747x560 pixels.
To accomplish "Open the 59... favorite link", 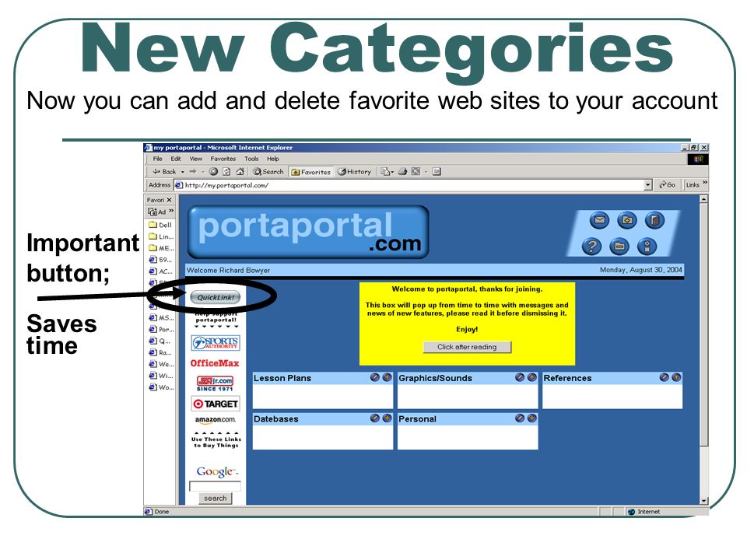I will click(160, 260).
